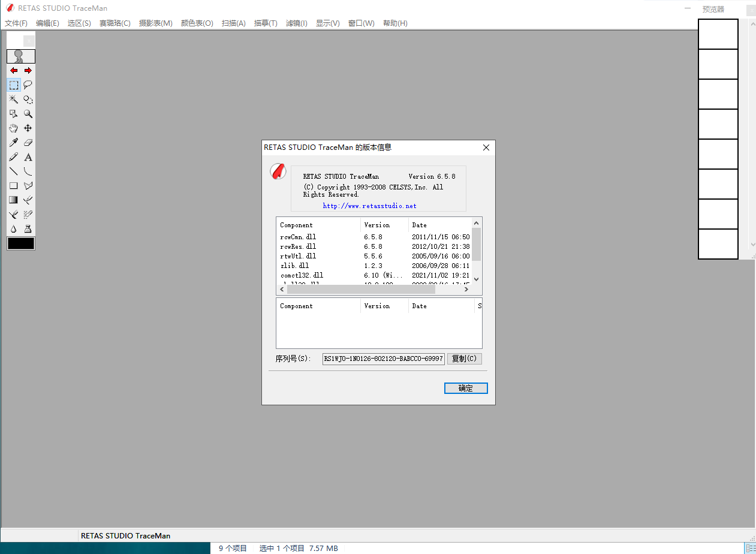Close the 版本信息 dialog with X
756x554 pixels.
click(486, 147)
